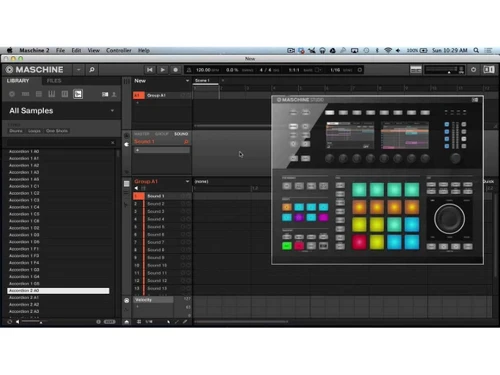The height and width of the screenshot is (375, 500).
Task: Toggle the factory content icon in browser
Action: coord(105,94)
